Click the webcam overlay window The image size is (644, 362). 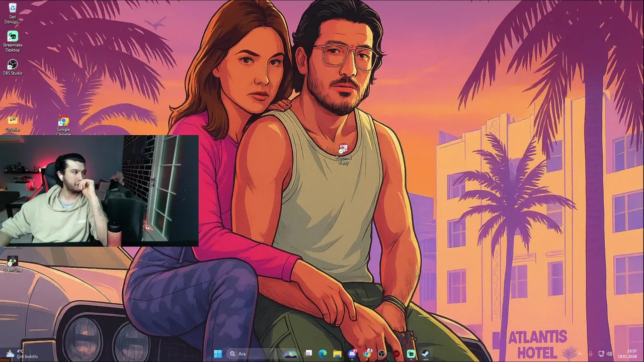coord(99,191)
